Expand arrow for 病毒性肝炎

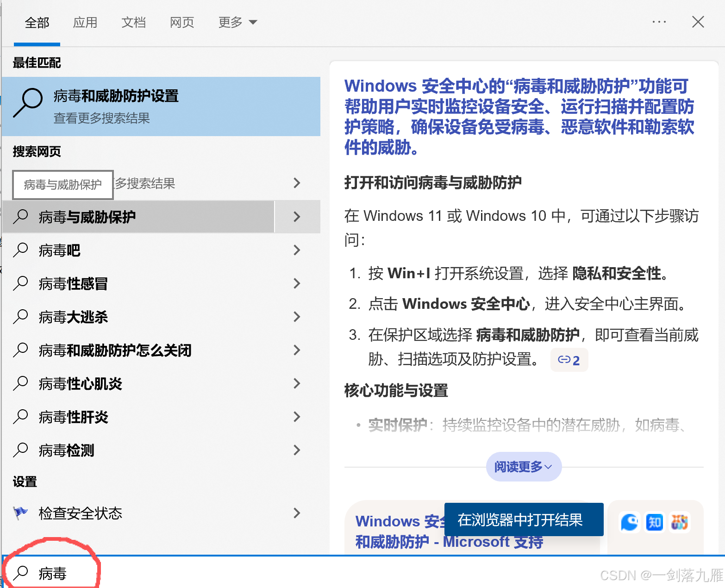297,417
